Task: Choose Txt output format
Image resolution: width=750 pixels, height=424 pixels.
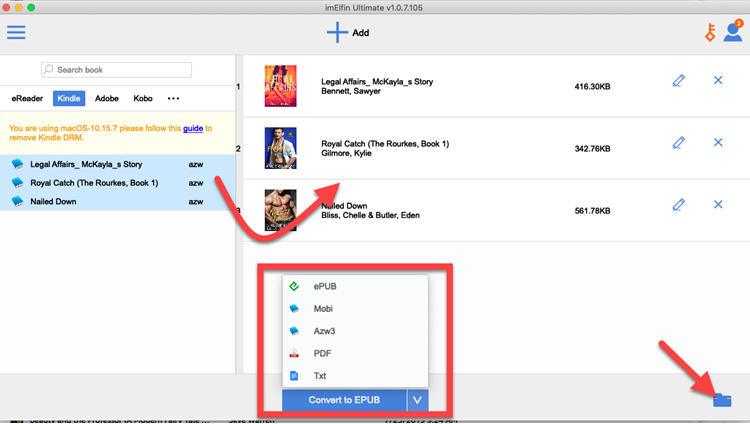Action: 355,376
